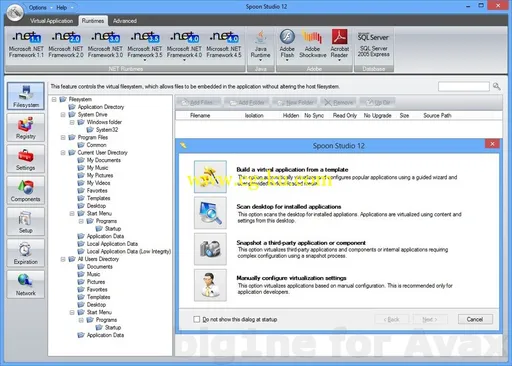Click the Filename column header
The height and width of the screenshot is (366, 512).
200,115
